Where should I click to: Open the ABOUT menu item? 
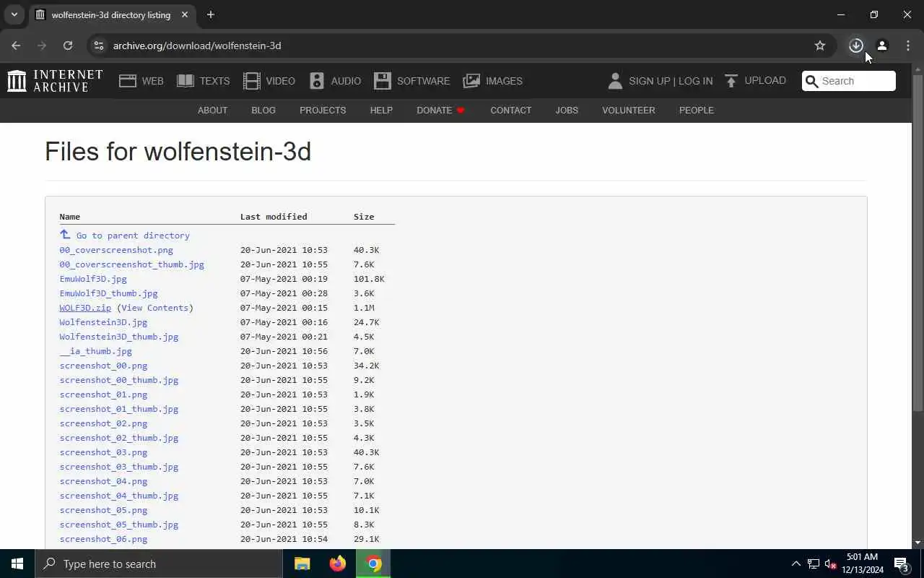(x=212, y=110)
